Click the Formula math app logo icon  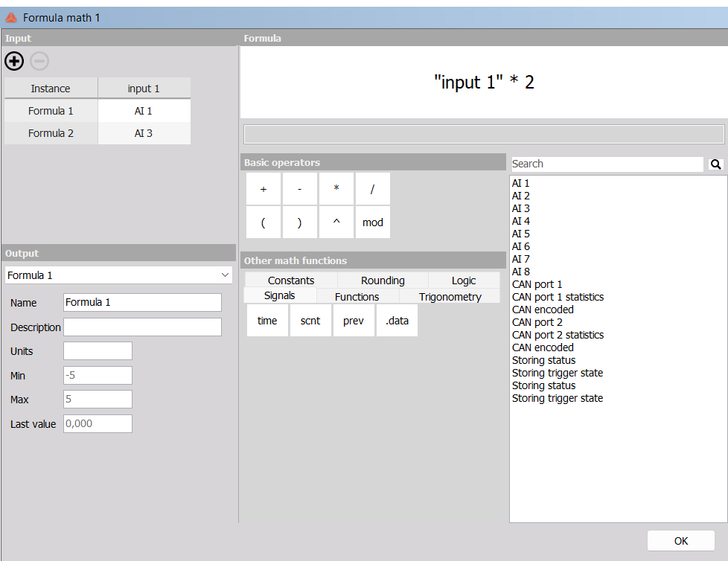[10, 18]
